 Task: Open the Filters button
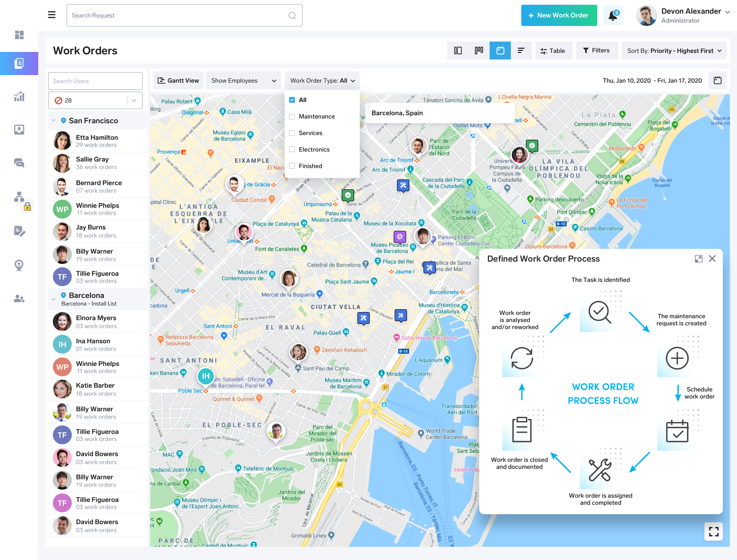click(596, 51)
